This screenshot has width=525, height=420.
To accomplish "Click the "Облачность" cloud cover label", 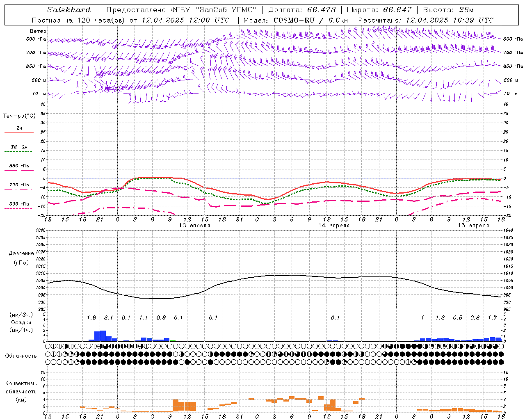I will [21, 356].
